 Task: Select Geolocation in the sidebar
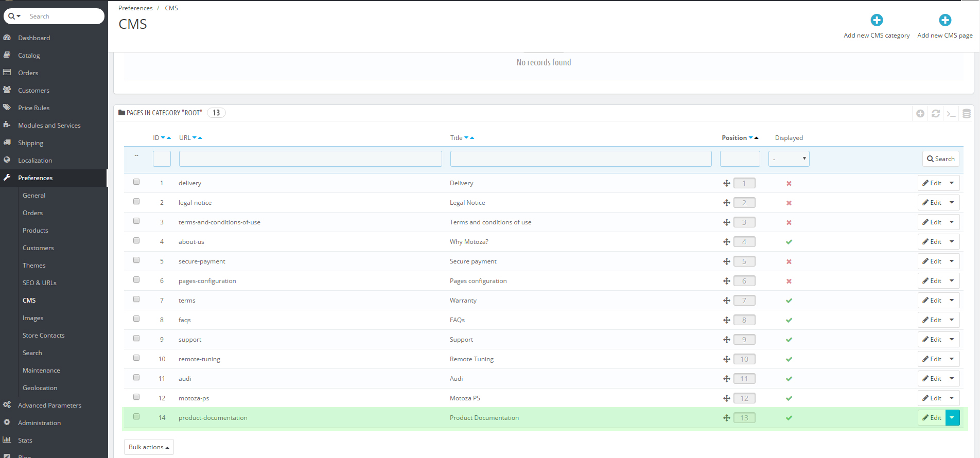point(40,388)
